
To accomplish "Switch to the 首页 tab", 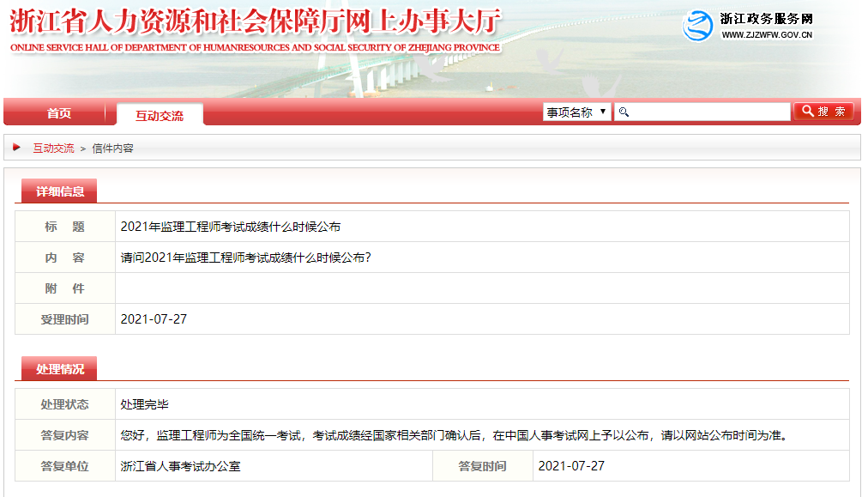I will tap(58, 112).
